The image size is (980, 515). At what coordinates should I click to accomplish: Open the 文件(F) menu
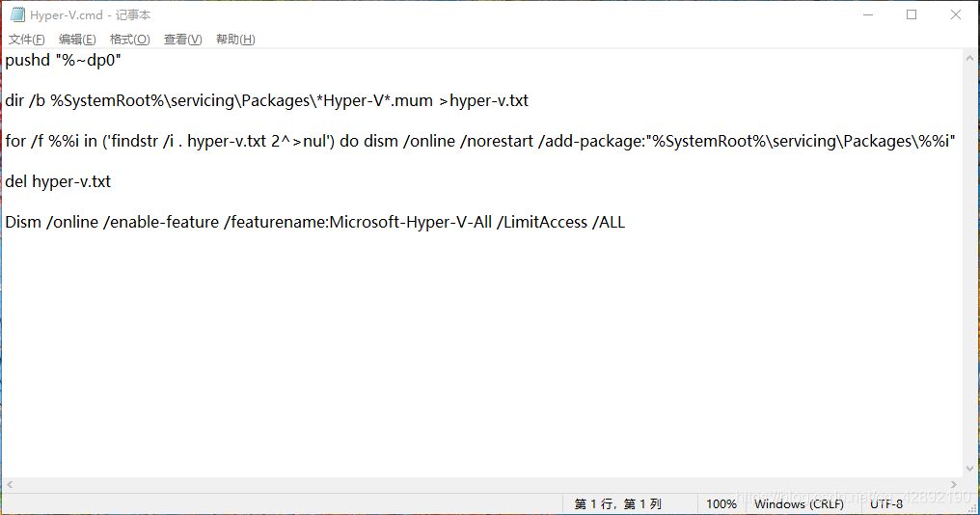coord(26,40)
